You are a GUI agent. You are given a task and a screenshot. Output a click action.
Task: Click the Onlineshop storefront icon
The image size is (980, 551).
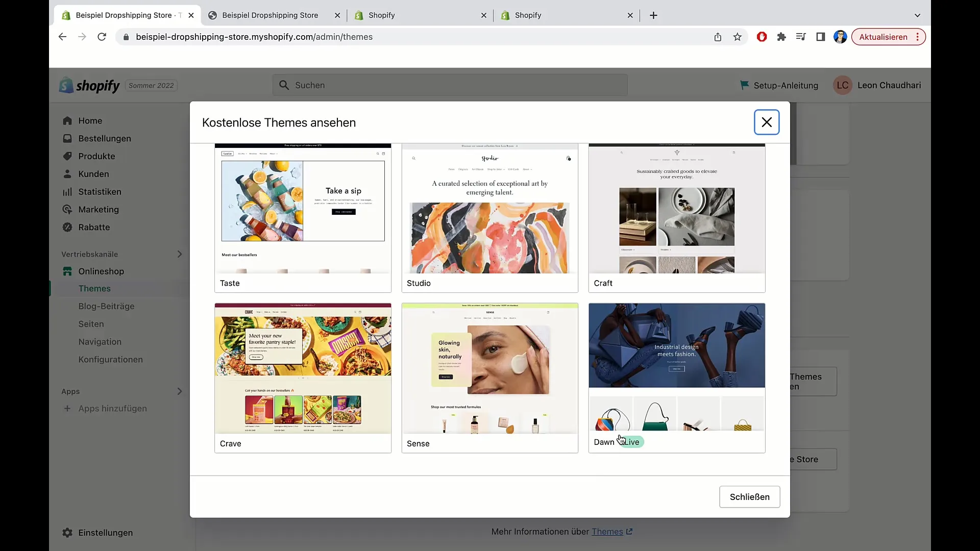click(x=67, y=271)
